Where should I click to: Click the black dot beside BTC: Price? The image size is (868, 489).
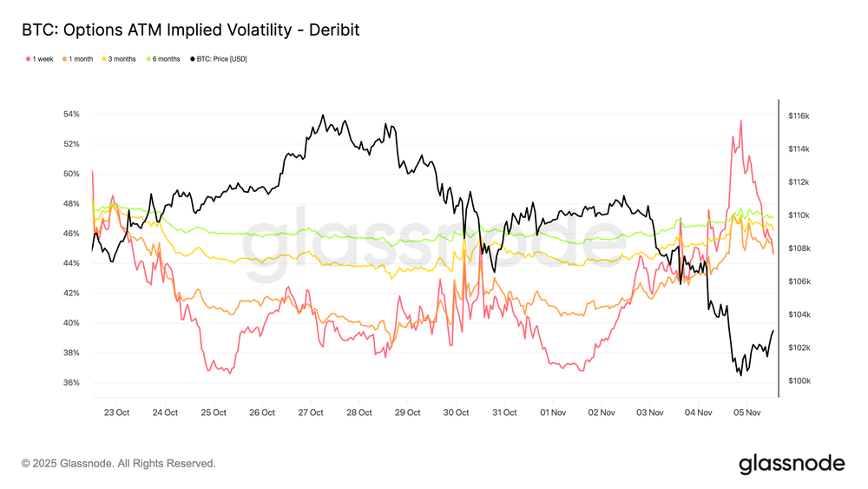pyautogui.click(x=193, y=59)
